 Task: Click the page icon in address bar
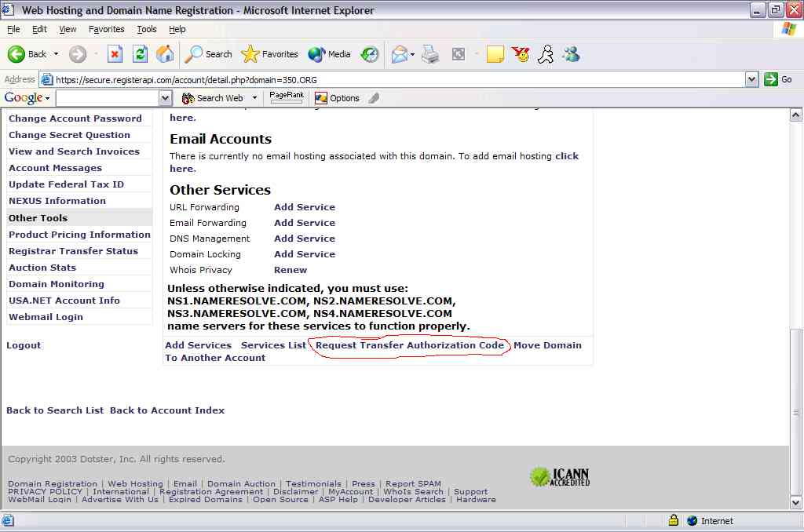pyautogui.click(x=46, y=79)
